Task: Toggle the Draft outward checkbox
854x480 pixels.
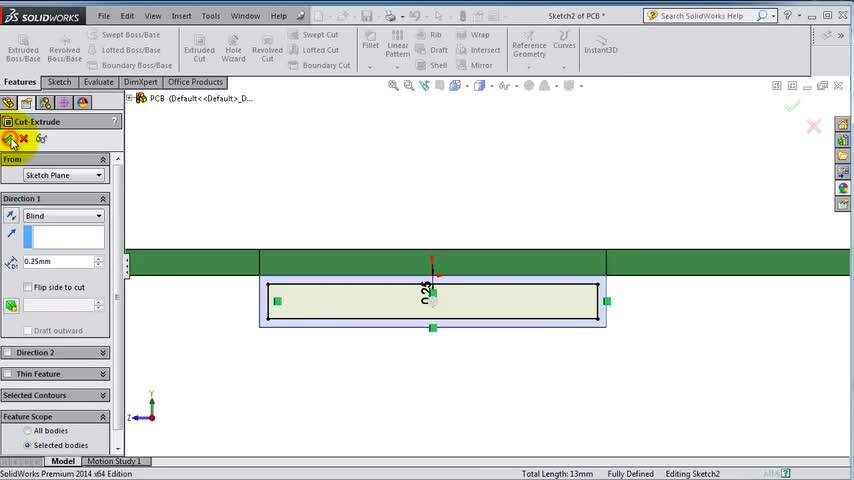Action: 28,331
